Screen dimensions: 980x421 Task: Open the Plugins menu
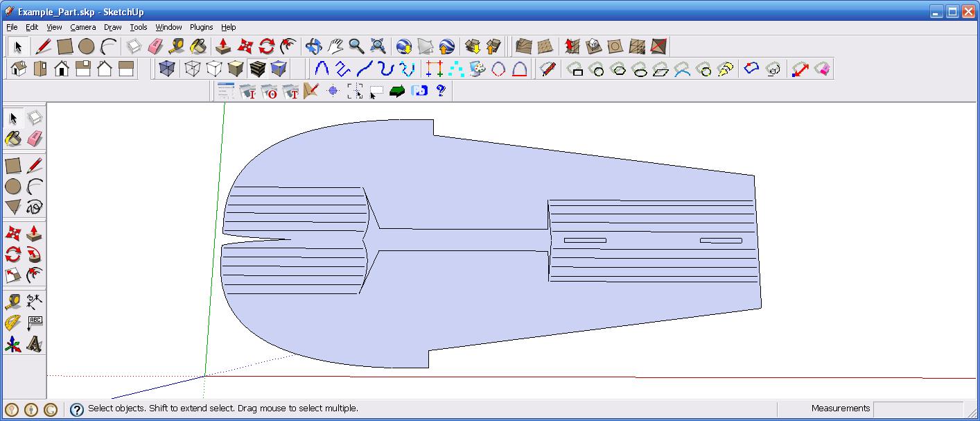pos(201,27)
